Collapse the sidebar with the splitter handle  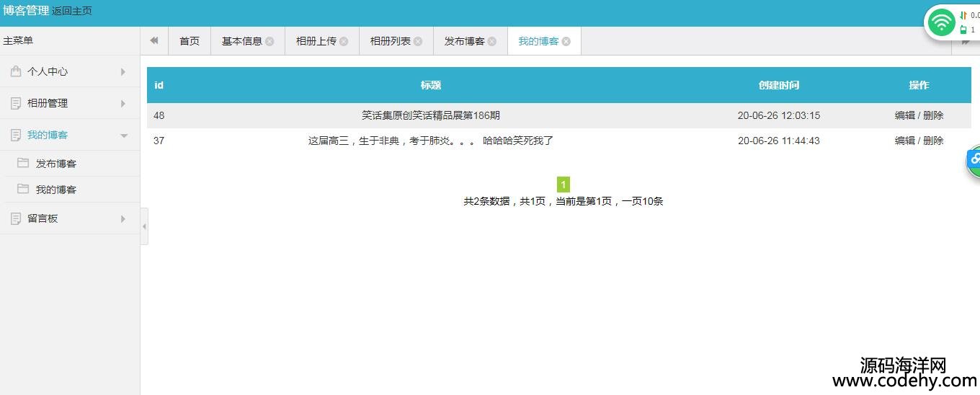pyautogui.click(x=144, y=226)
